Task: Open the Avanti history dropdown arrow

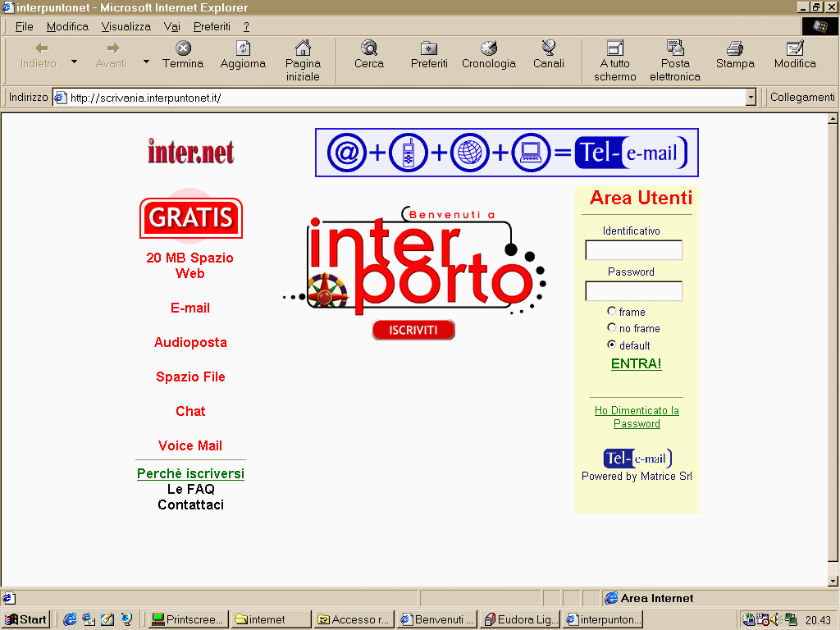Action: point(146,62)
